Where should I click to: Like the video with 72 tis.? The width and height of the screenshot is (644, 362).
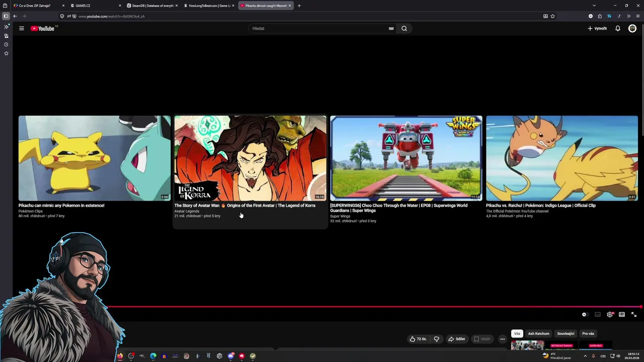418,339
